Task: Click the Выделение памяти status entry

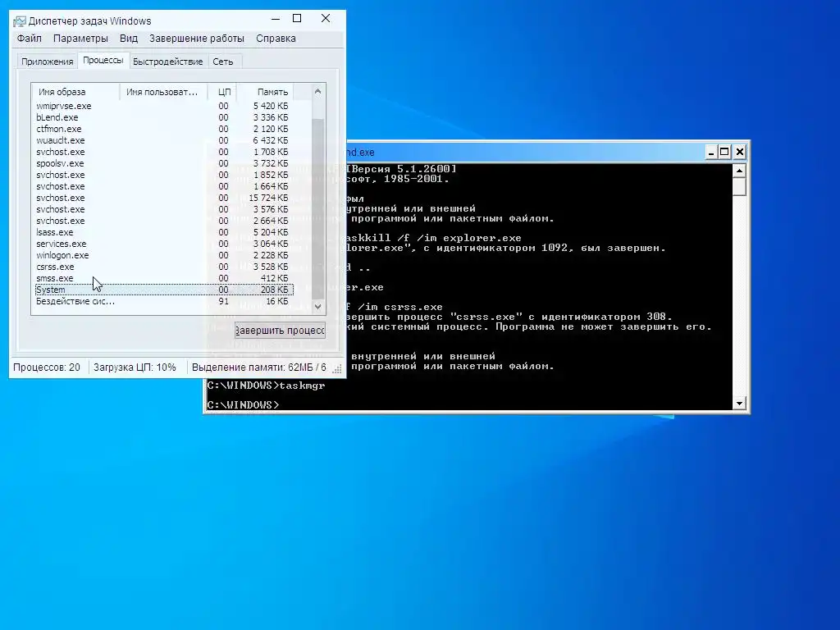Action: tap(258, 367)
